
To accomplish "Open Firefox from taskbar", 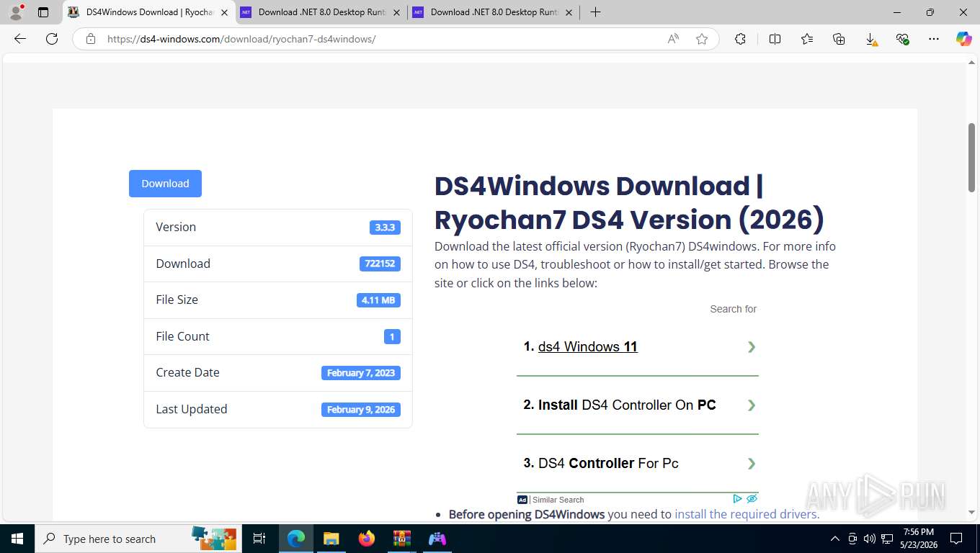I will [x=367, y=539].
